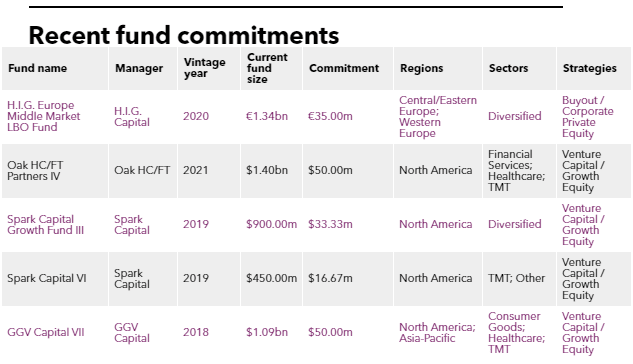Select the Fund name column header

tap(38, 68)
